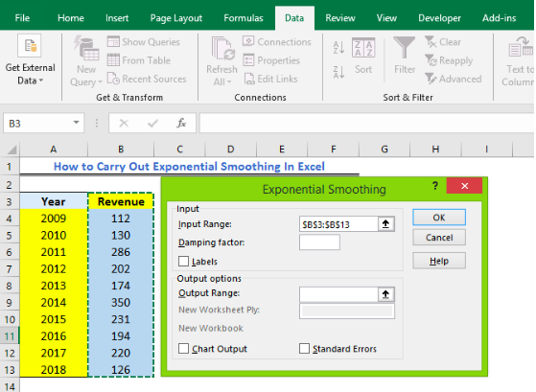The width and height of the screenshot is (536, 392).
Task: Click the New Query icon
Action: coord(86,48)
